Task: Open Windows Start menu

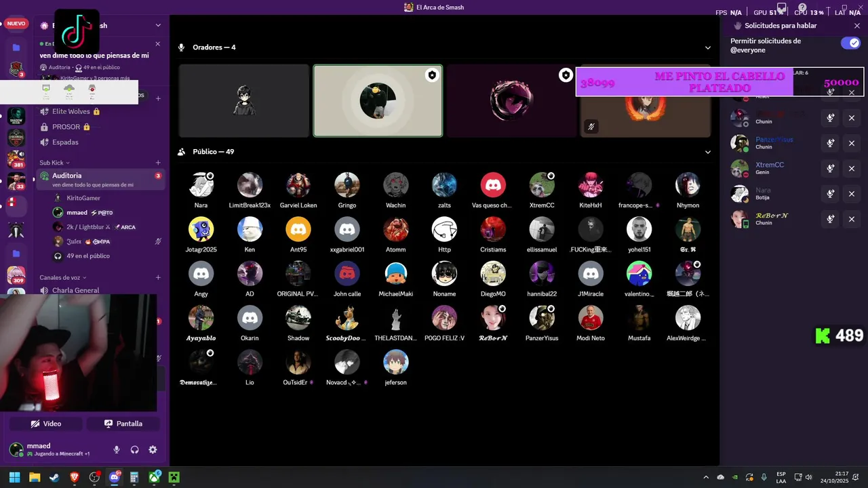Action: click(x=14, y=477)
